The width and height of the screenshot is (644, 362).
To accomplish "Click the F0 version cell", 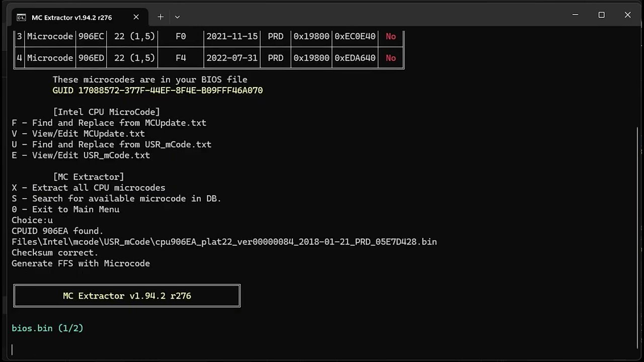I will point(181,36).
